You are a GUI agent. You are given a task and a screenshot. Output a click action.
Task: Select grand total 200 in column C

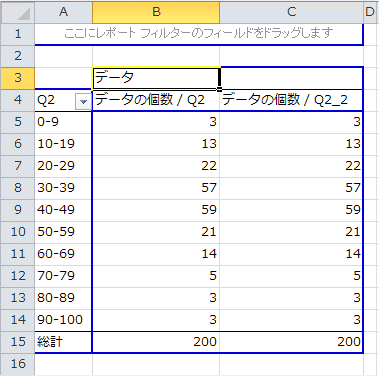291,342
